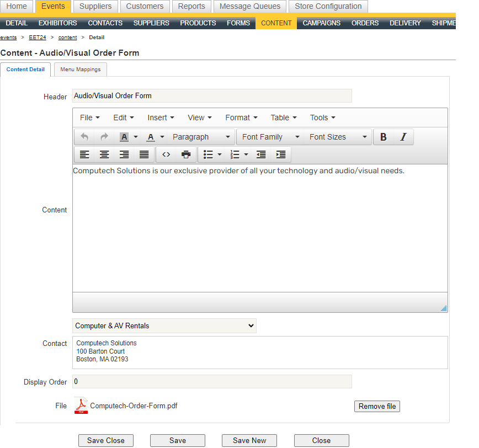Click the Print icon in the editor toolbar
The image size is (479, 448).
click(186, 154)
